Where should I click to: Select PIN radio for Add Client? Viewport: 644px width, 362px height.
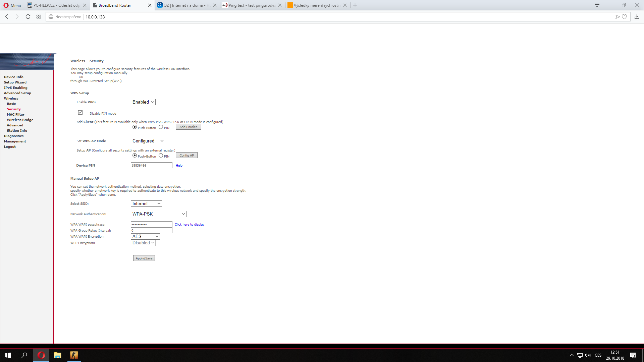pyautogui.click(x=161, y=127)
